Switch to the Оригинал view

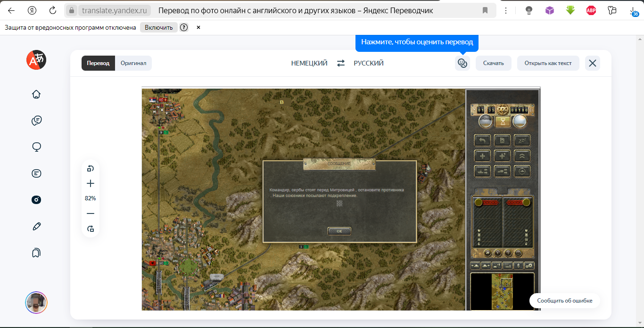(x=133, y=63)
